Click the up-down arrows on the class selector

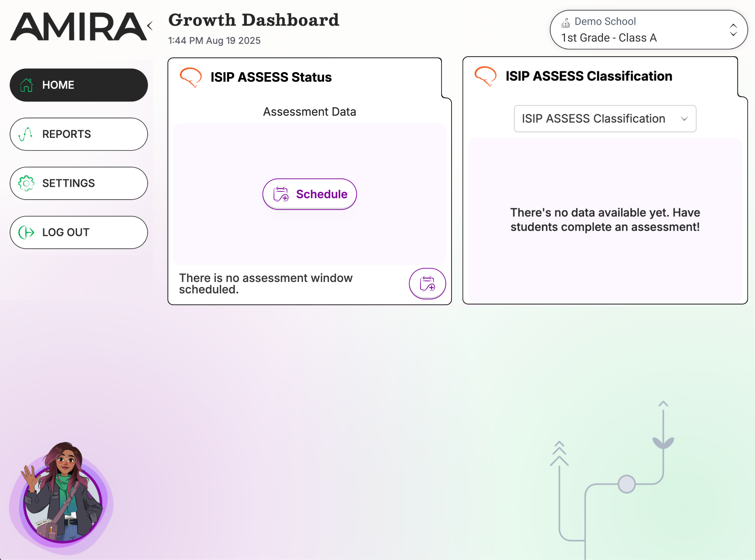[733, 30]
